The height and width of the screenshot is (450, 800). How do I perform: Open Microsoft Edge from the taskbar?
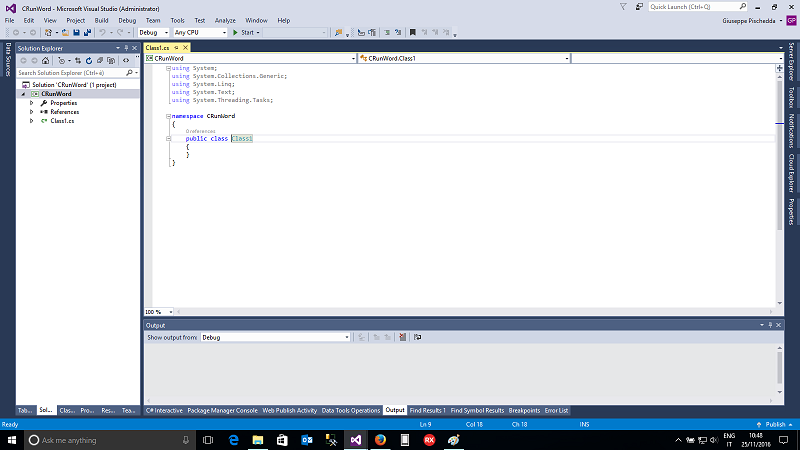(233, 440)
